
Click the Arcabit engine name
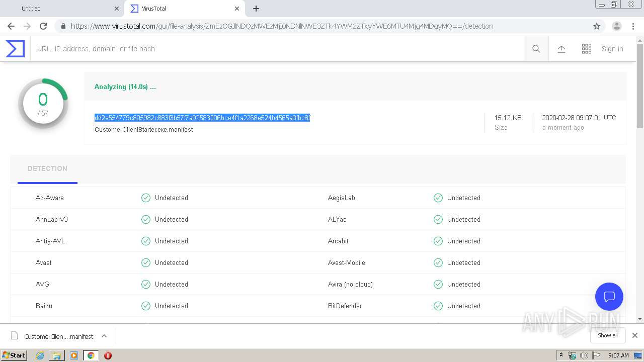[x=338, y=241]
